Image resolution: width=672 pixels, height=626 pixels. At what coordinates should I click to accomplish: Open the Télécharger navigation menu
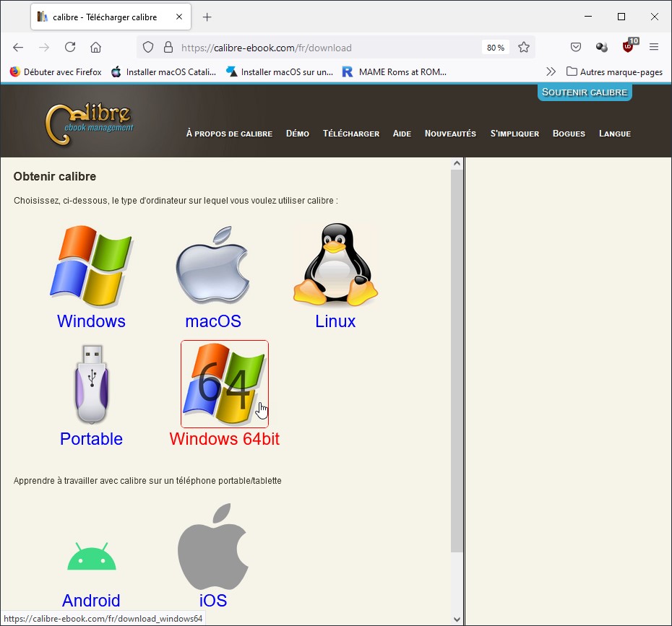pos(350,134)
